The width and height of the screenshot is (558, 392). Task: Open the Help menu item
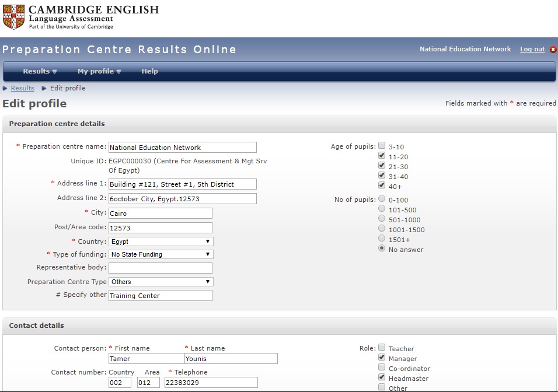pyautogui.click(x=149, y=71)
